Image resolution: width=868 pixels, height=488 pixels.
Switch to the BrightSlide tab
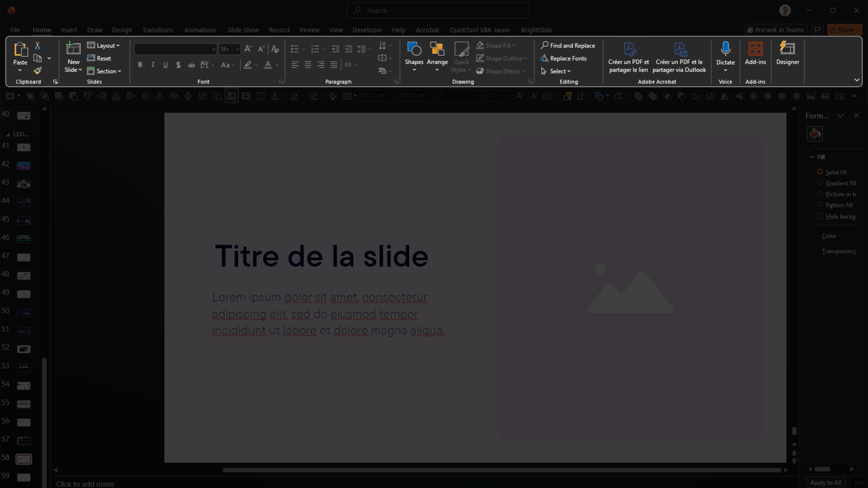point(536,30)
